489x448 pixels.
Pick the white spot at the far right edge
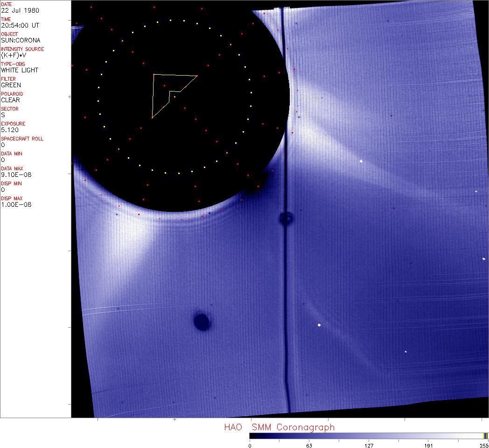483,259
